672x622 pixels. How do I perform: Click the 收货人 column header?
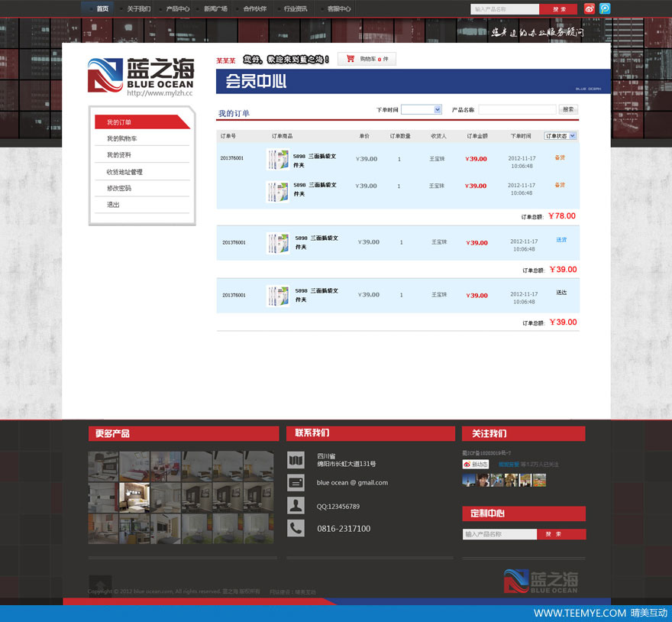point(438,136)
